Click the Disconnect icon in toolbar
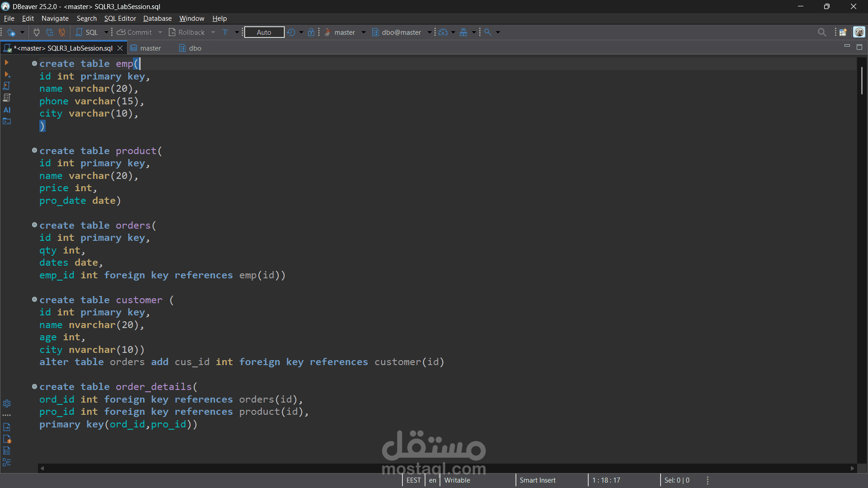This screenshot has height=488, width=868. pos(62,33)
